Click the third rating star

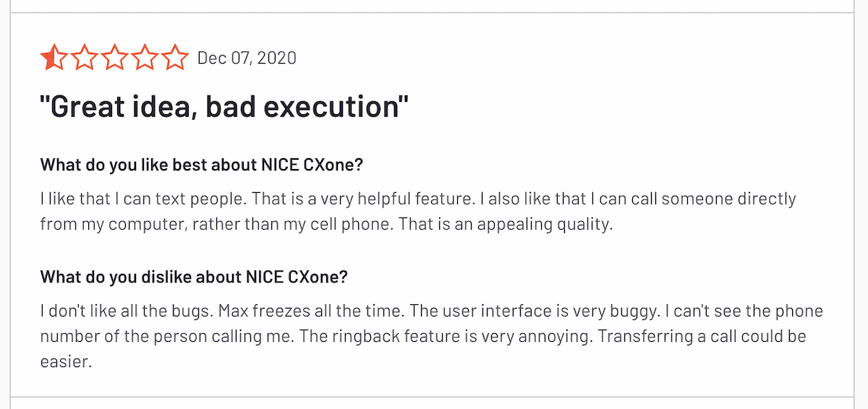click(115, 58)
